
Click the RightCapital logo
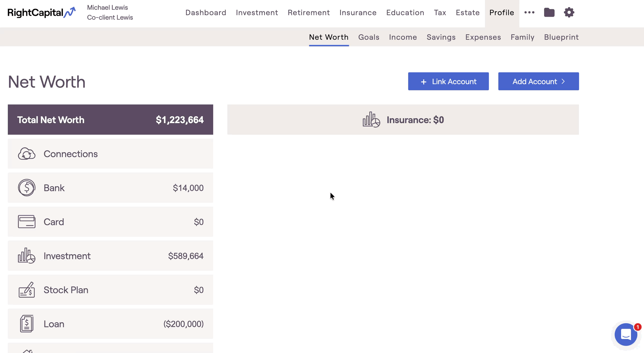tap(41, 13)
